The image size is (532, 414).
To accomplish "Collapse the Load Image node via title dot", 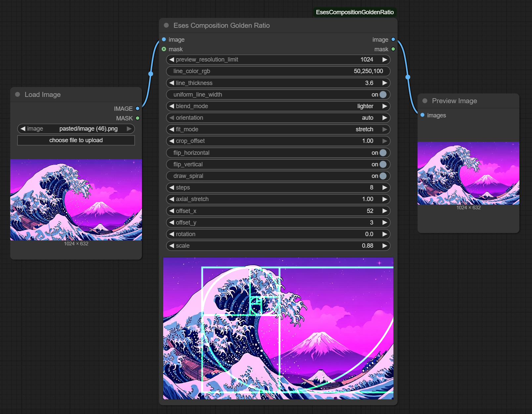I will pos(18,94).
